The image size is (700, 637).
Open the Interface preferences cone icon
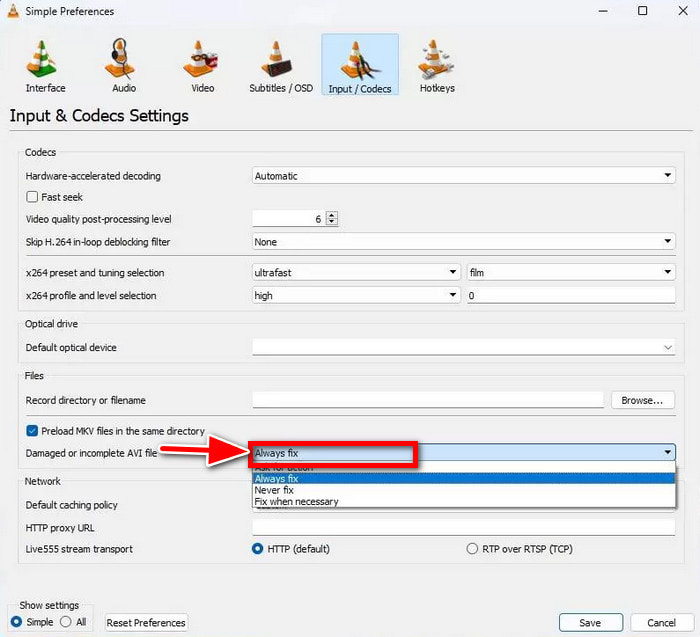[x=45, y=62]
